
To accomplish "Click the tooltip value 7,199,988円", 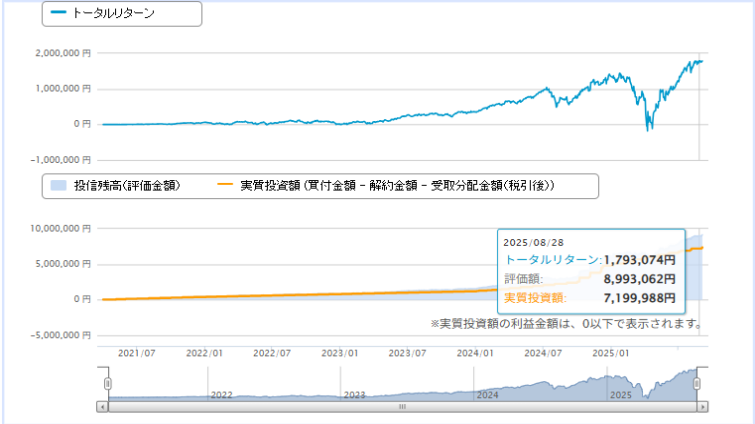I will click(x=640, y=298).
